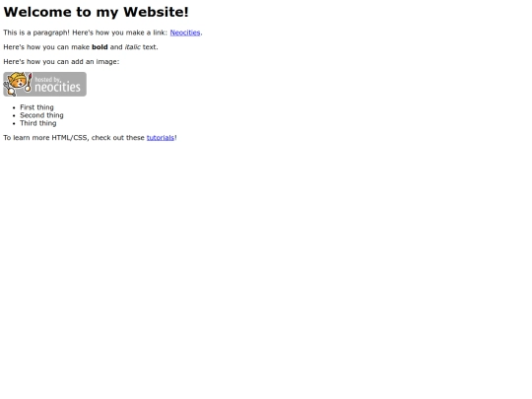Click the Welcome to my Website heading
This screenshot has height=399, width=532.
point(96,12)
